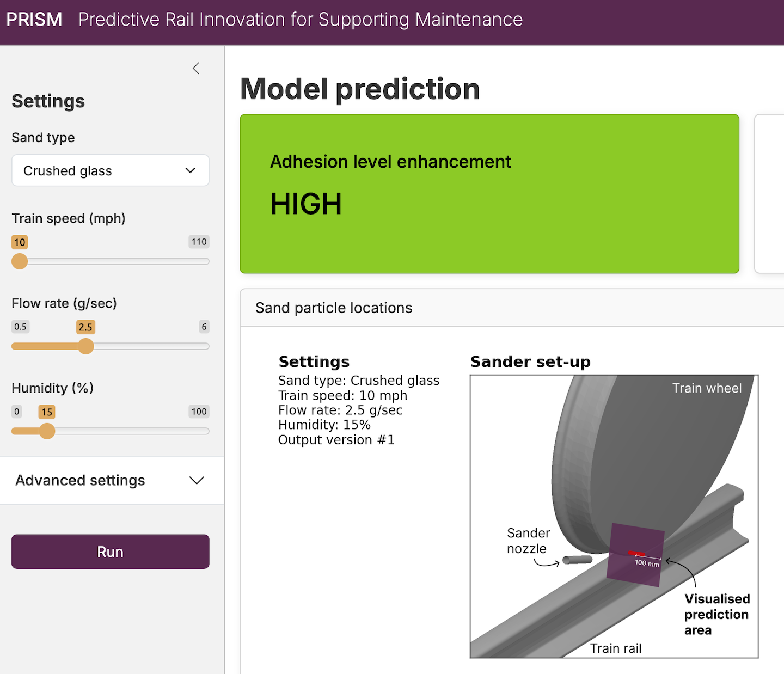
Task: Click the purple visualised prediction area
Action: [x=635, y=555]
